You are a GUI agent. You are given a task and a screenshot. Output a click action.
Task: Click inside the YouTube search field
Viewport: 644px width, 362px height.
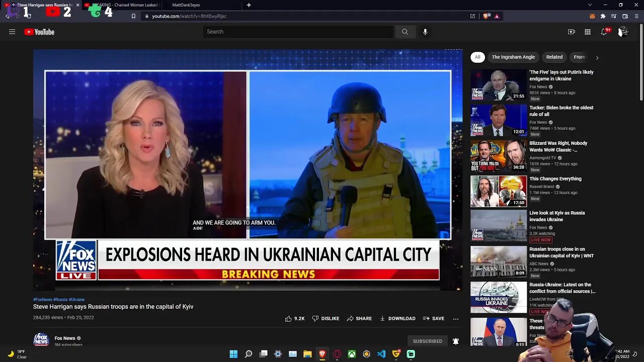[x=299, y=32]
